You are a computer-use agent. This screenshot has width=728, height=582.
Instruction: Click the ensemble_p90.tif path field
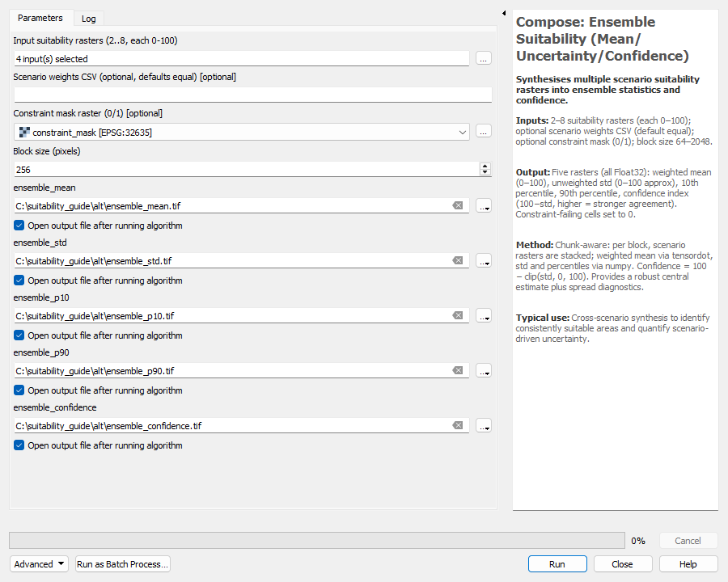click(x=232, y=371)
